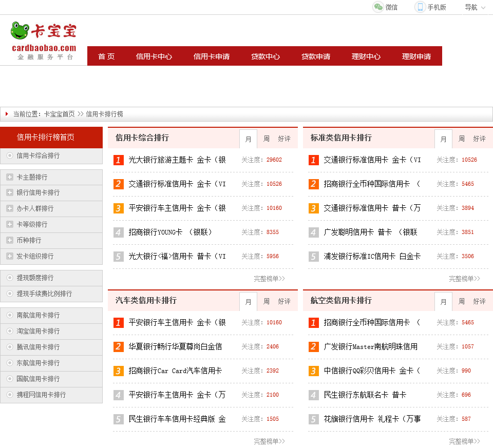Click the 卡宝宝首页 breadcrumb link
The height and width of the screenshot is (448, 493).
[x=60, y=114]
